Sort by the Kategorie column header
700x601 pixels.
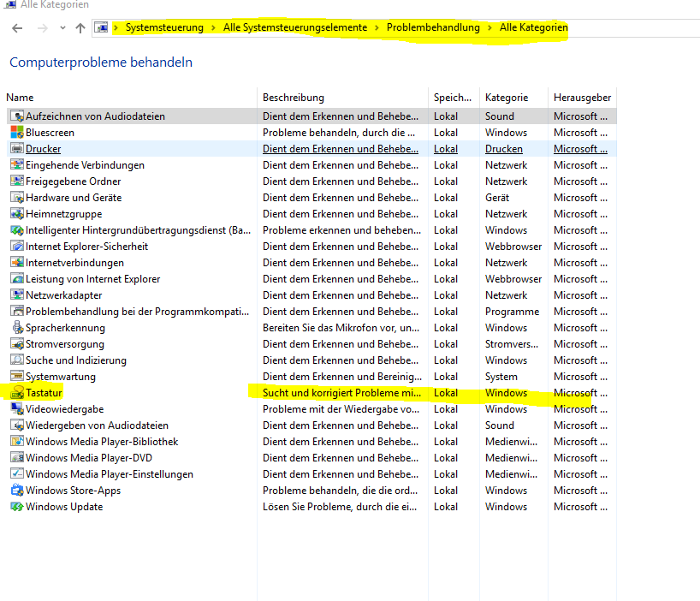pyautogui.click(x=507, y=98)
